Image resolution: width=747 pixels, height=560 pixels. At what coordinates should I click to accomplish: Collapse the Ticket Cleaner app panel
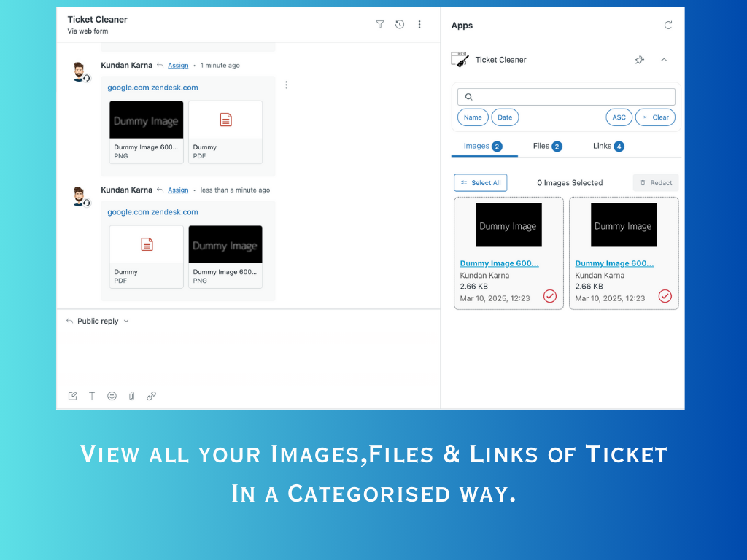click(x=664, y=60)
